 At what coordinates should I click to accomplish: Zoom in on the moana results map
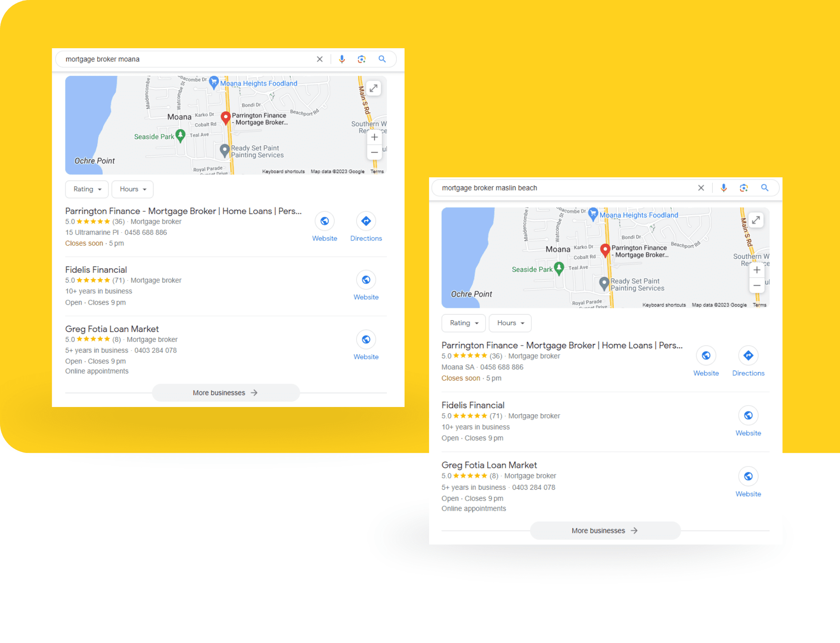tap(374, 137)
